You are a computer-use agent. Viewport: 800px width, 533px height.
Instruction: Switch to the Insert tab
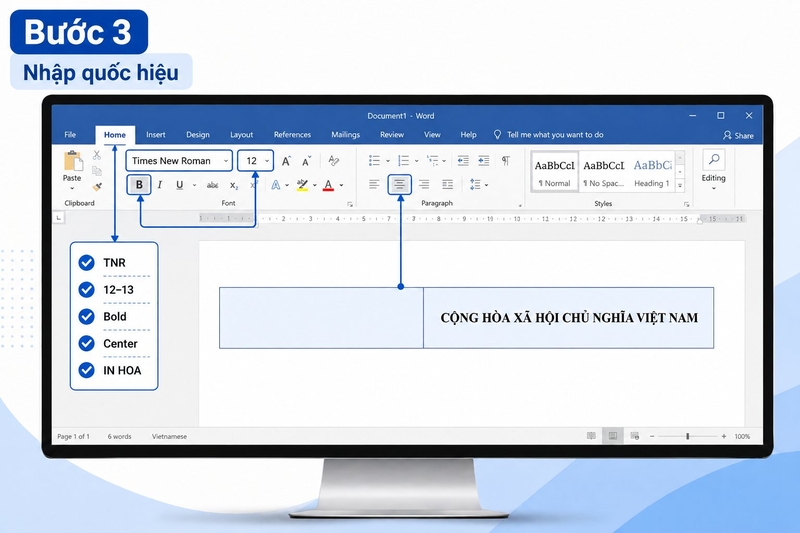point(156,135)
